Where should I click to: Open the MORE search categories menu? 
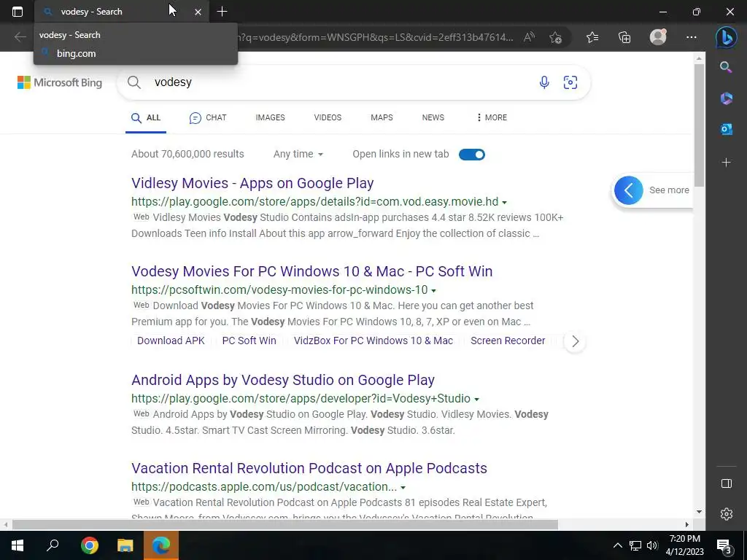492,117
